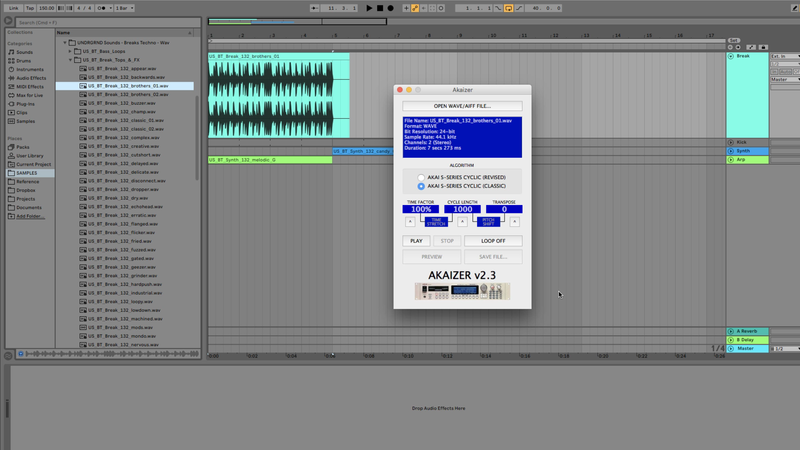Screen dimensions: 800x450
Task: Click the Tap tempo button
Action: point(30,8)
